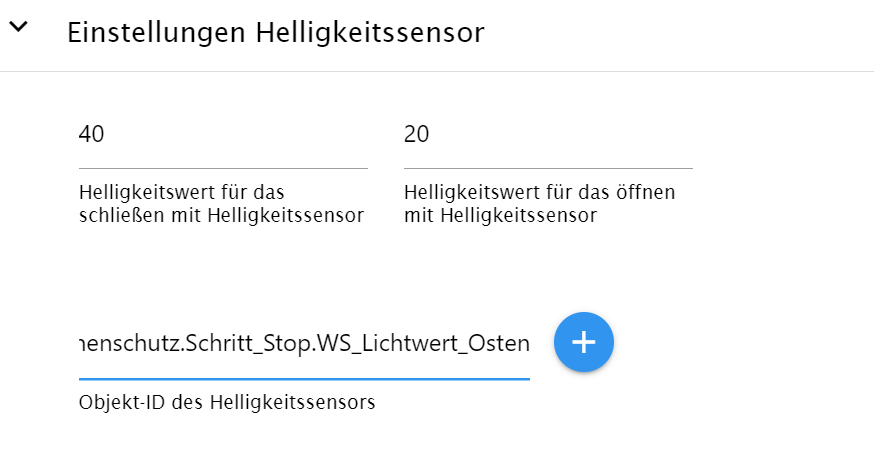Place cursor in the value 20 box
Screen dimensions: 874x453
(x=548, y=135)
